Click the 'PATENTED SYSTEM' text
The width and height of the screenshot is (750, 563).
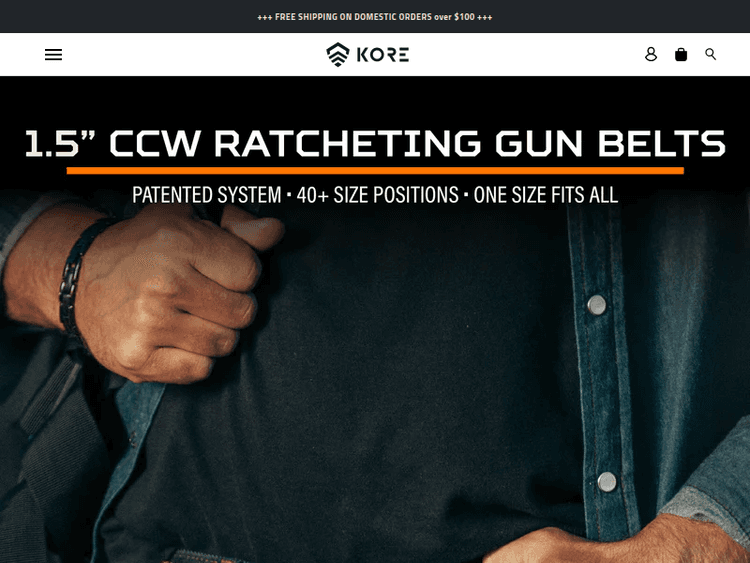point(207,195)
